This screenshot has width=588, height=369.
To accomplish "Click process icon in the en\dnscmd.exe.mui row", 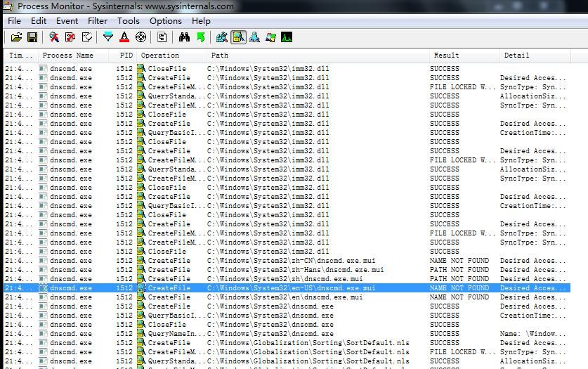I will pos(43,297).
